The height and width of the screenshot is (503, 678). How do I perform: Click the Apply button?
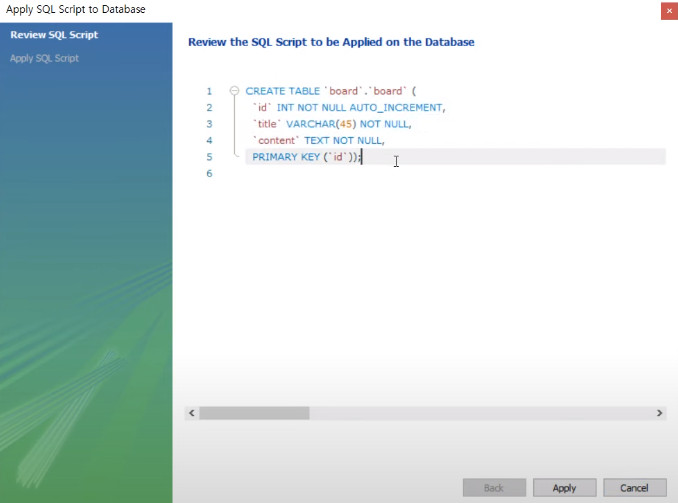click(564, 488)
